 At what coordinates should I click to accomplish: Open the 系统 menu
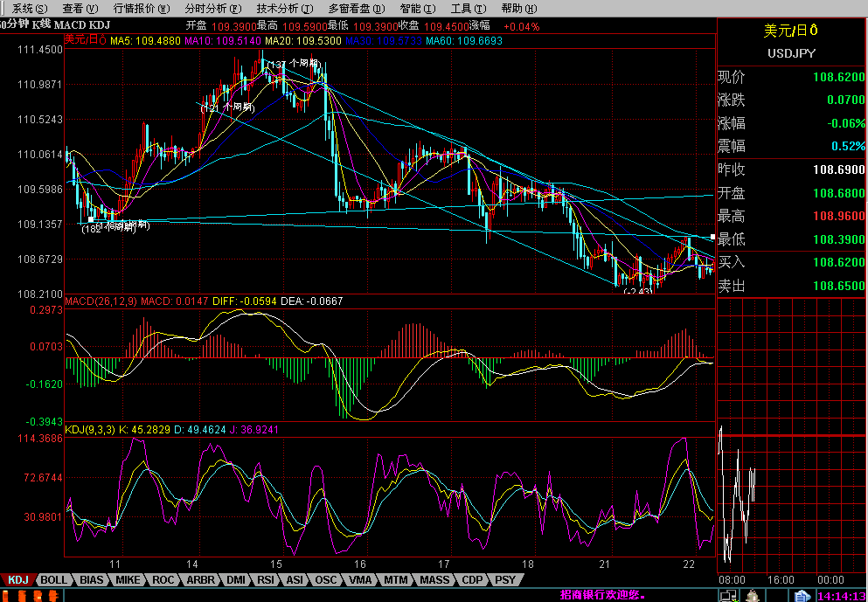pyautogui.click(x=31, y=8)
